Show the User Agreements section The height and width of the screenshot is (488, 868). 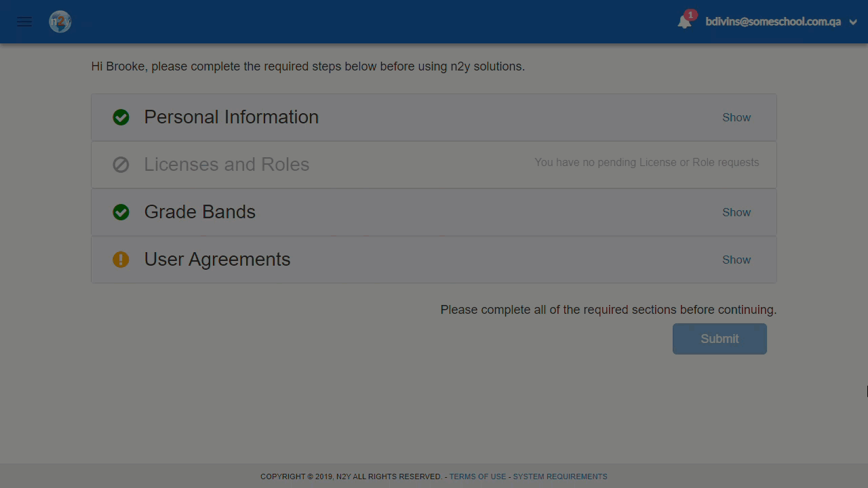[736, 260]
